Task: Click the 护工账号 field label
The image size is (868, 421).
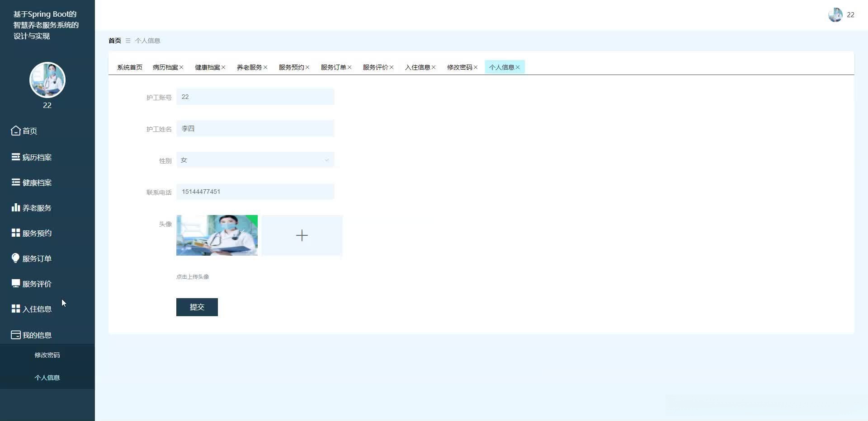Action: (x=159, y=98)
